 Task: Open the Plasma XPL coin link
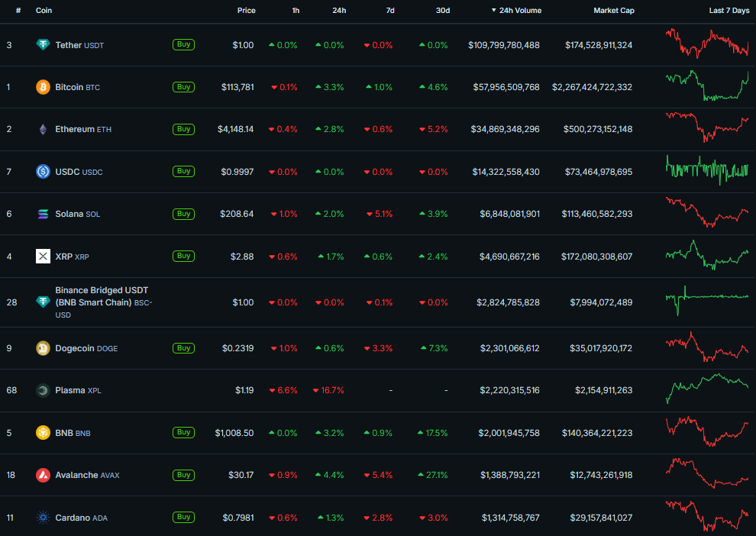coord(78,390)
